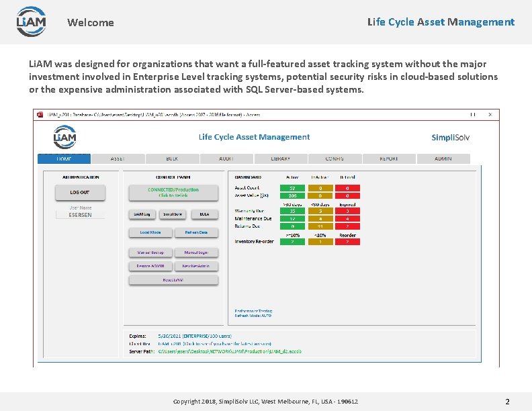Image resolution: width=532 pixels, height=411 pixels.
Task: Click red Returns Due Expired cell
Action: (x=347, y=226)
